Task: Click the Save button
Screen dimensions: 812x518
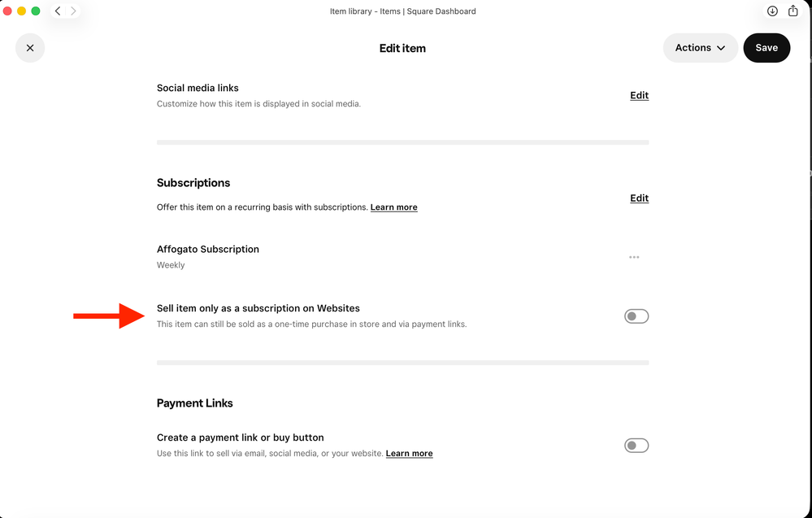Action: [x=766, y=47]
